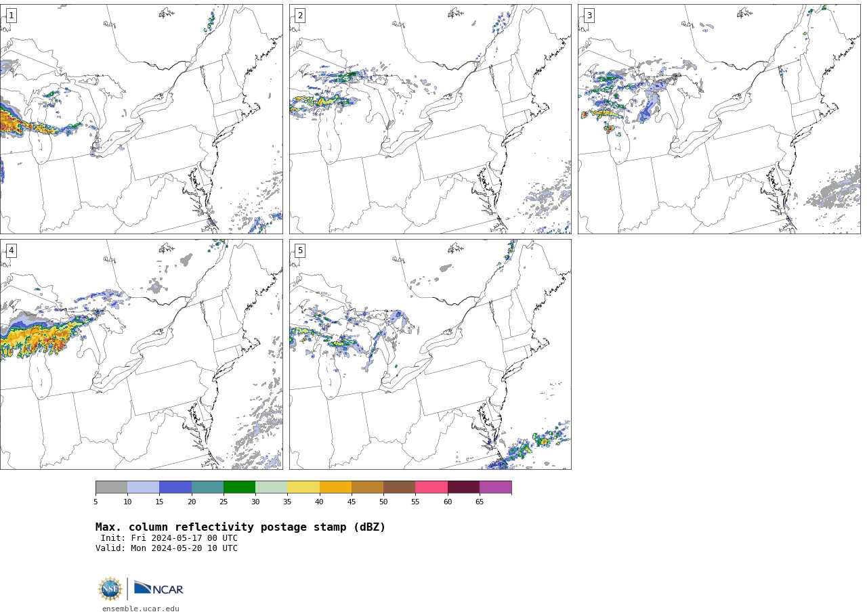Click the purple above-65 dBZ swatch
This screenshot has width=867, height=616.
click(495, 487)
